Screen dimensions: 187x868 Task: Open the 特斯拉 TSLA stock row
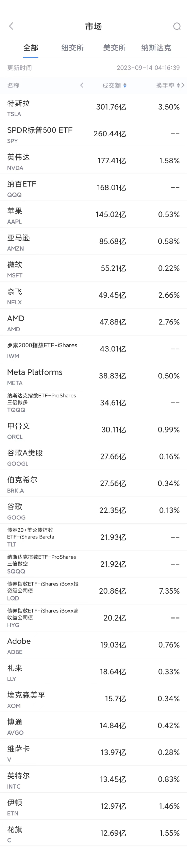(x=93, y=107)
